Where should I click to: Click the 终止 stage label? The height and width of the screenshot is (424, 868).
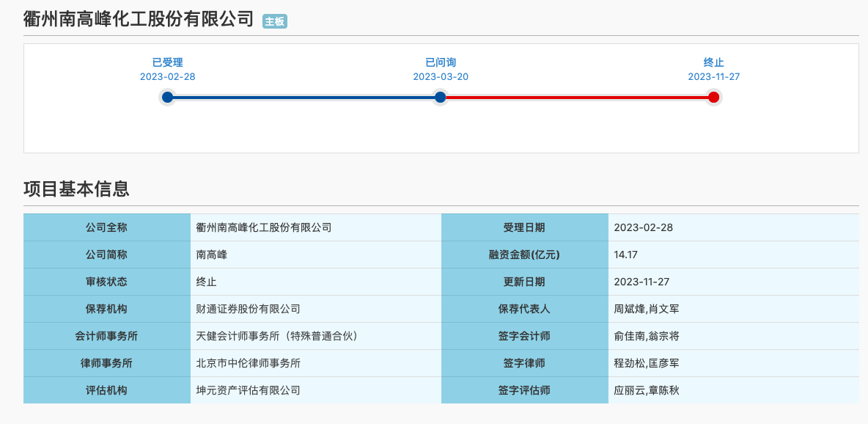(x=713, y=62)
